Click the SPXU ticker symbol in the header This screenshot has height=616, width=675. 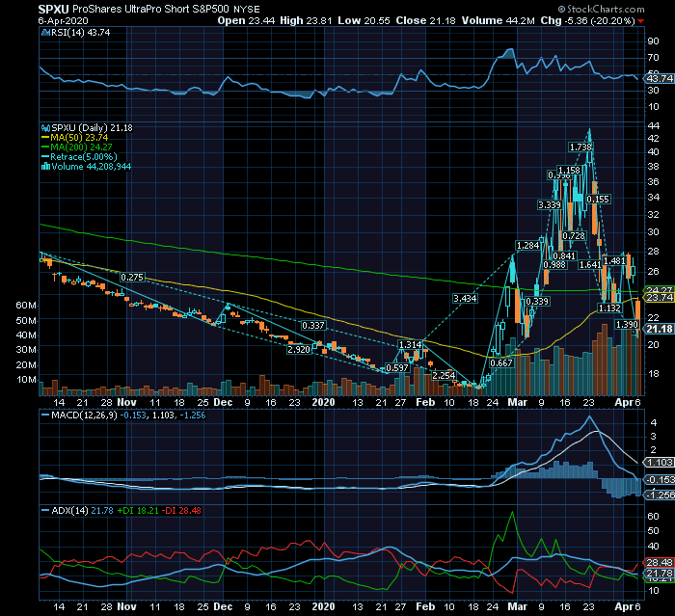tap(53, 9)
